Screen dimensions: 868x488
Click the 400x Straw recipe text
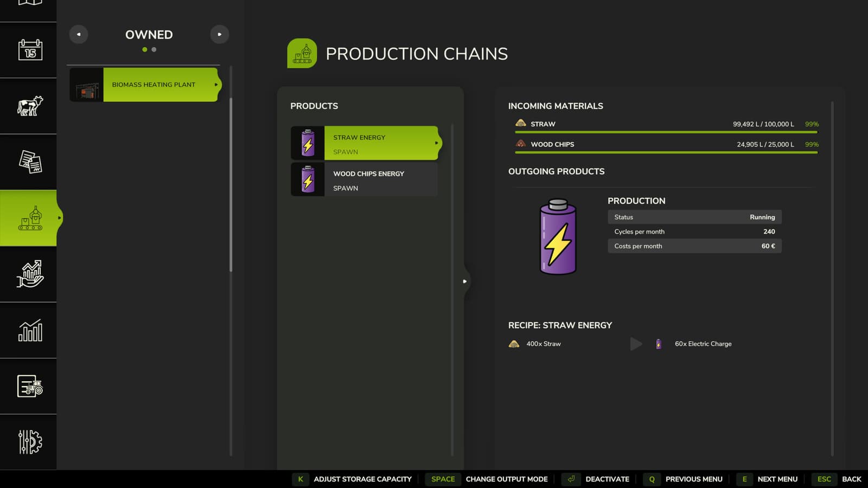click(544, 344)
